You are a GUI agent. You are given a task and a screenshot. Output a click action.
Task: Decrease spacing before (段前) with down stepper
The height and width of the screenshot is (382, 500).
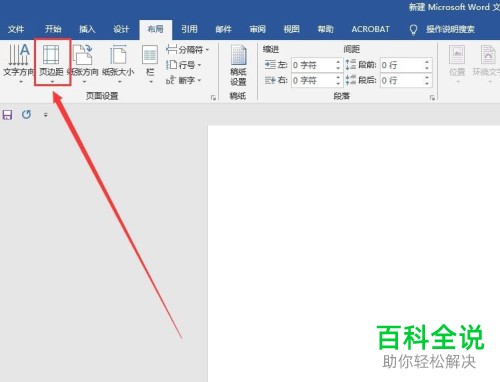427,68
